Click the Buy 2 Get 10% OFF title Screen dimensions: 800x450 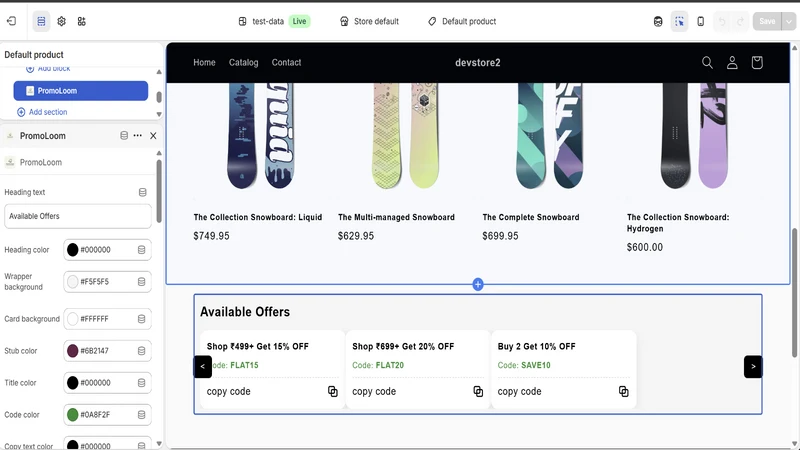536,346
